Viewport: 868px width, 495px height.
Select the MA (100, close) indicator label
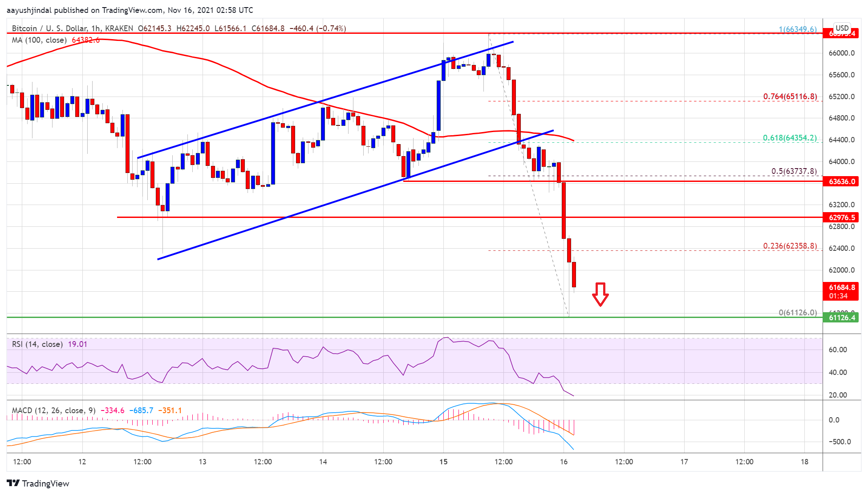click(x=39, y=40)
